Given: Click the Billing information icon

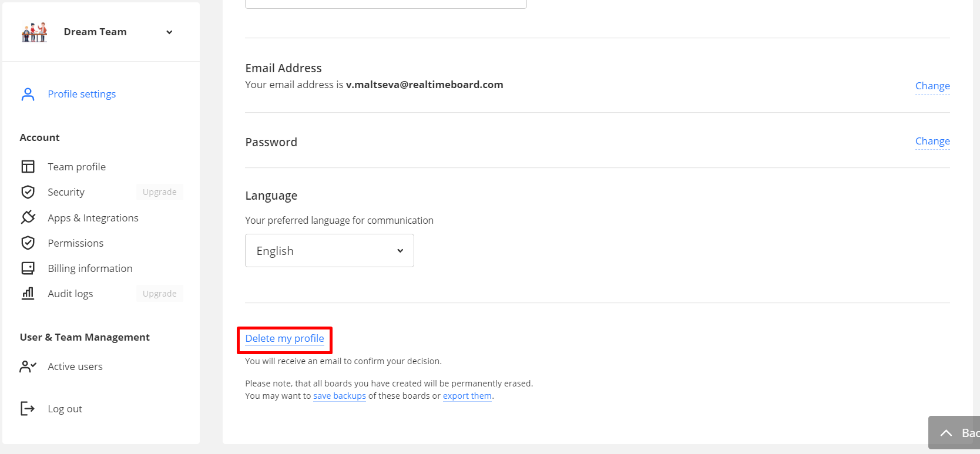Looking at the screenshot, I should [28, 268].
